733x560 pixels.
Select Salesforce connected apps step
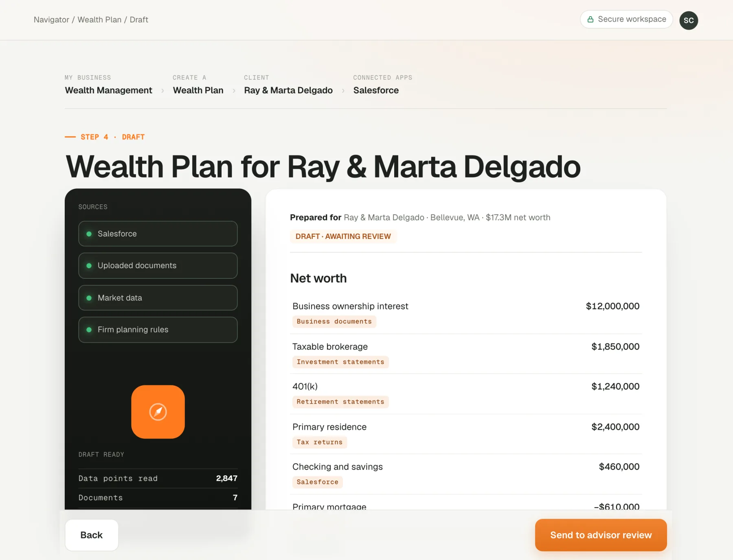(x=376, y=90)
